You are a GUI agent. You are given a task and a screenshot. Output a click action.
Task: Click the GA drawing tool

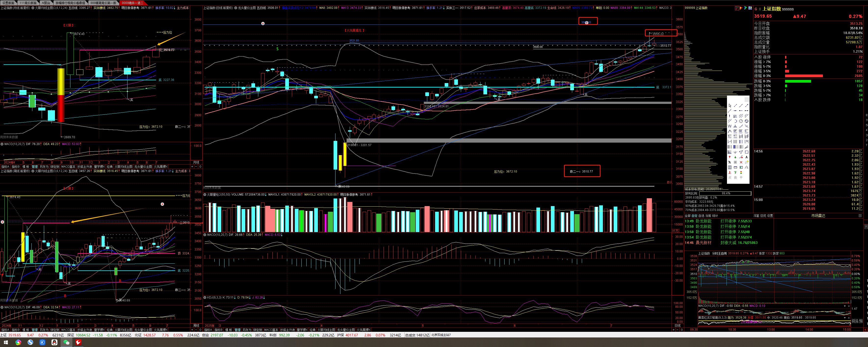741,131
